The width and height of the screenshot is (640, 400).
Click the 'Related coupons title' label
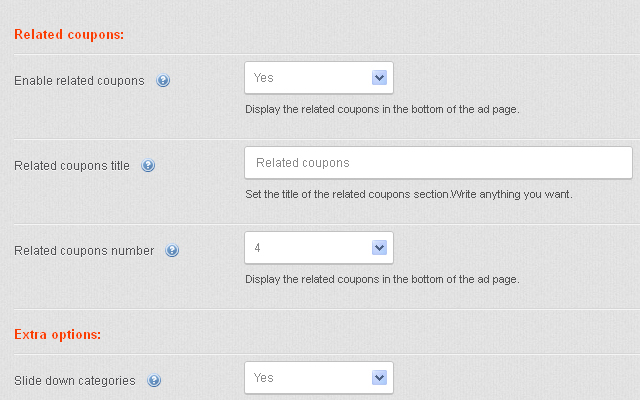point(72,166)
